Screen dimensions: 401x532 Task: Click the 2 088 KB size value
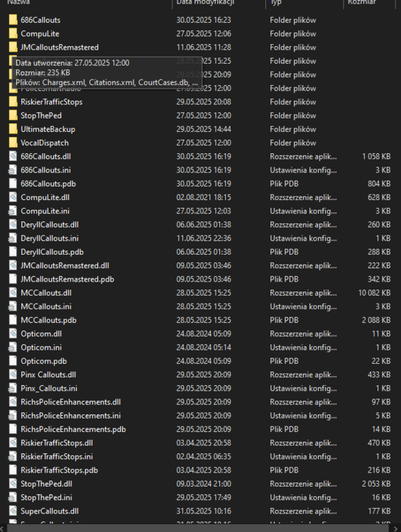[x=376, y=320]
